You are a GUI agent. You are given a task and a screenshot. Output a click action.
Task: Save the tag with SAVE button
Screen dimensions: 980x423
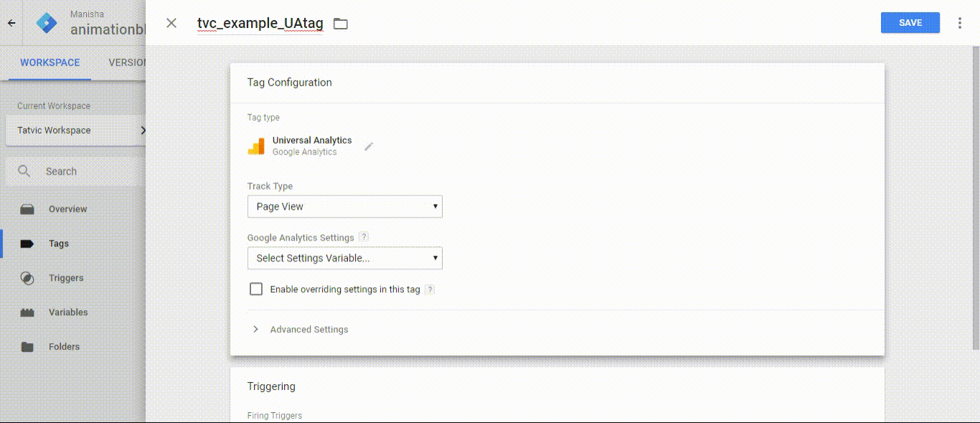(x=910, y=22)
